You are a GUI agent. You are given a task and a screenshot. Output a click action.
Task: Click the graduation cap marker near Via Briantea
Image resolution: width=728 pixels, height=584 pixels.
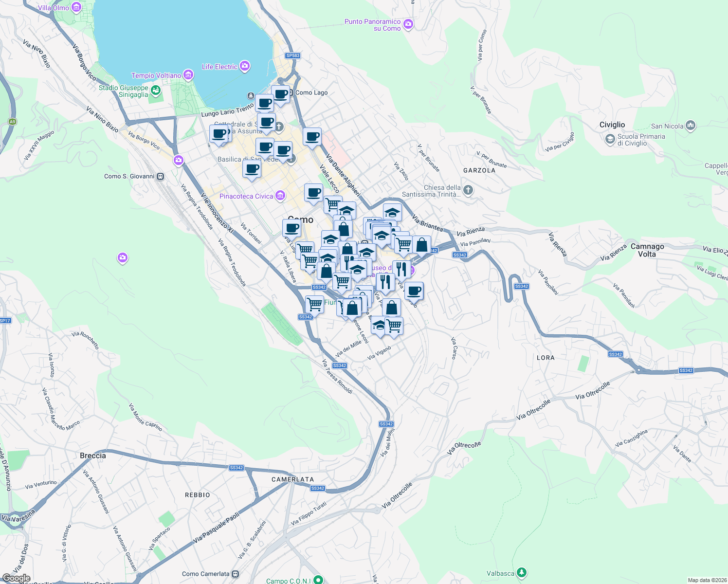(x=392, y=213)
